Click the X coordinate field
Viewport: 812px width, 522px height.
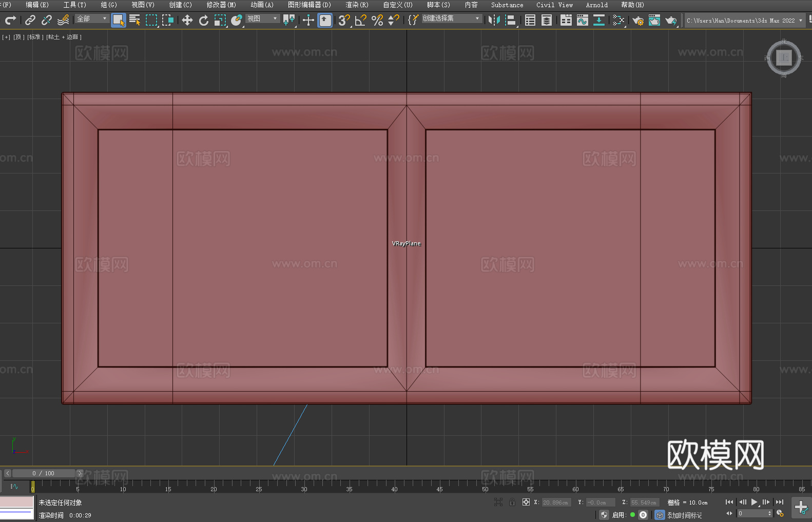(x=556, y=502)
